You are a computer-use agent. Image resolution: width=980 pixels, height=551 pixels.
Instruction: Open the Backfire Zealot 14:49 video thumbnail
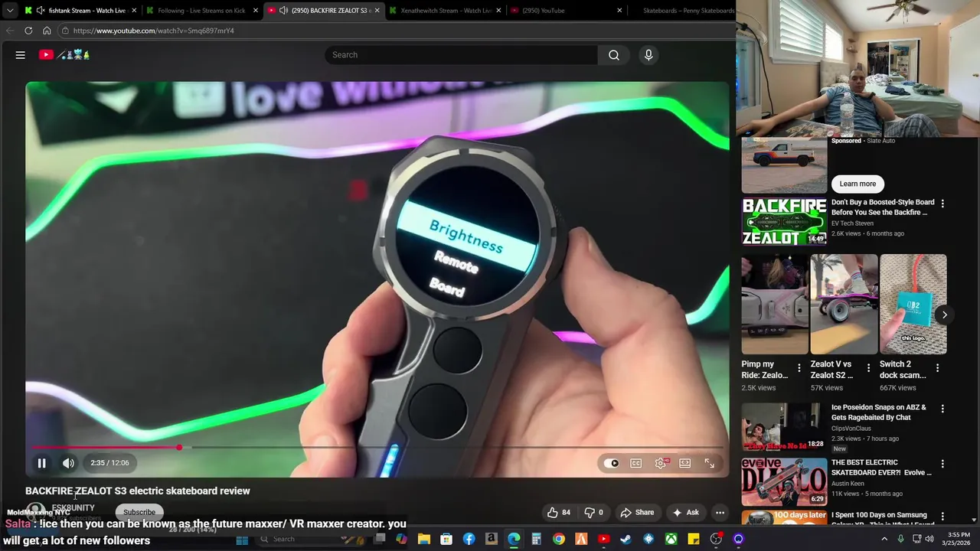click(x=784, y=221)
